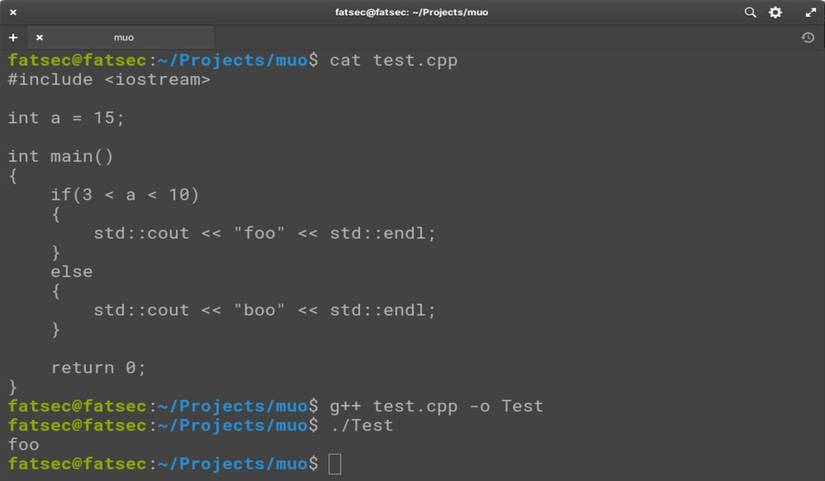Switch to the muo tab
This screenshot has height=481, width=825.
[x=123, y=37]
